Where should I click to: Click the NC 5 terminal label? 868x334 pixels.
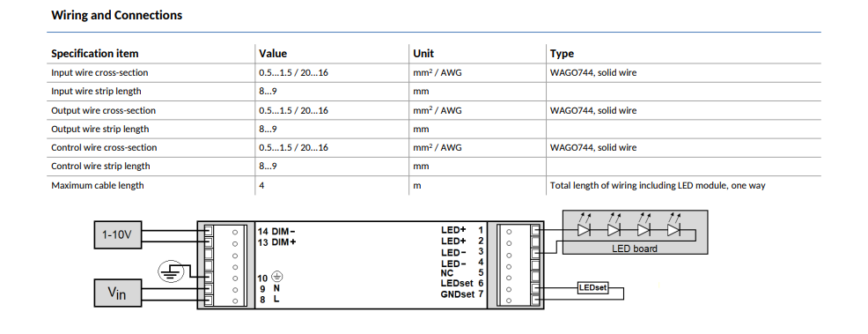[x=462, y=272]
